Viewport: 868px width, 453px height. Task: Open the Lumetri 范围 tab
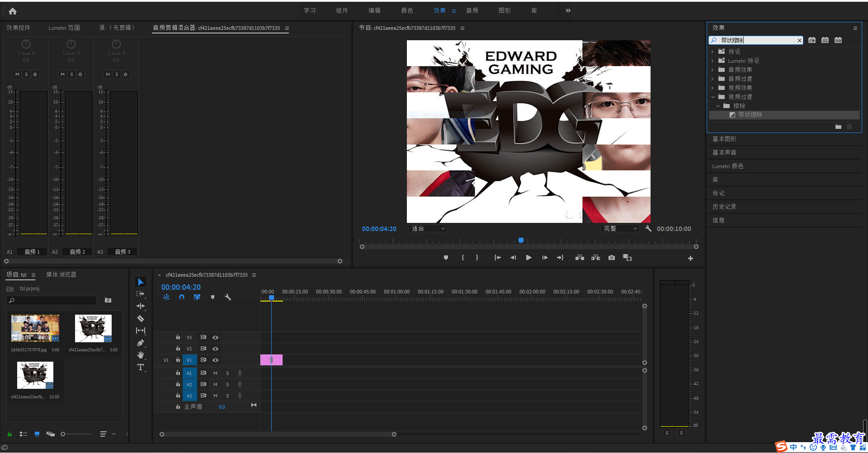[64, 28]
